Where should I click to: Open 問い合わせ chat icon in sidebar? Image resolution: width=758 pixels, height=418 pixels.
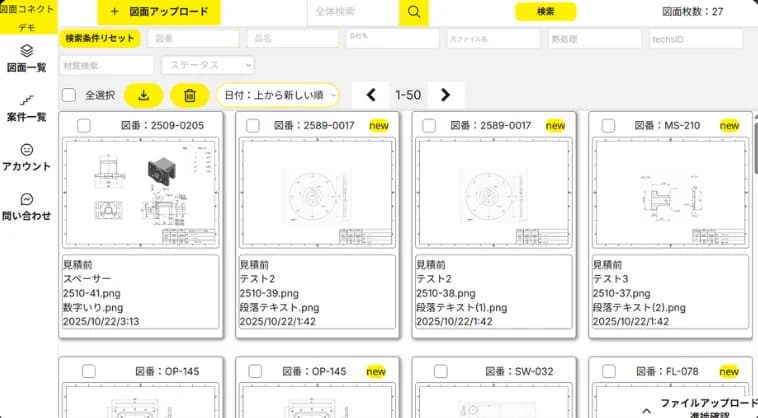pos(27,200)
